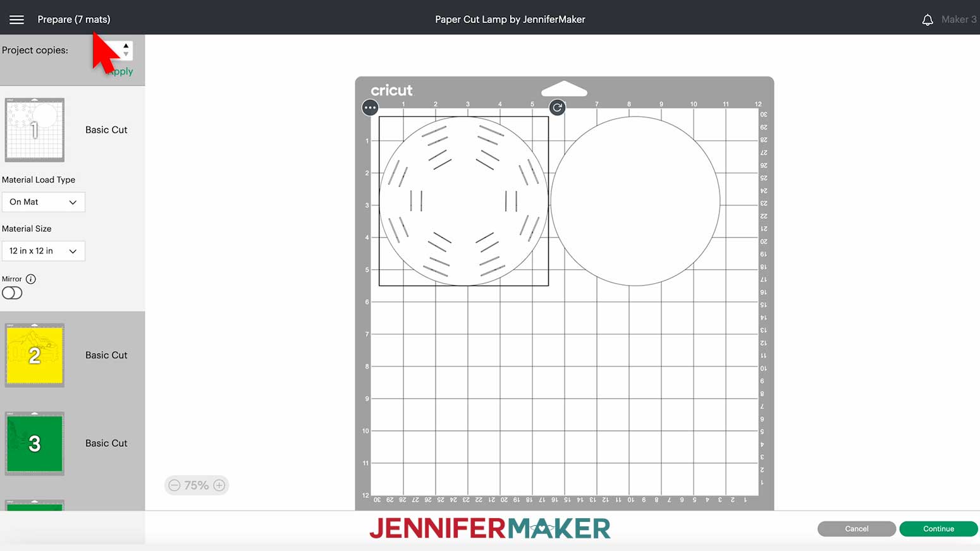Zoom out with the minus button
The width and height of the screenshot is (980, 551).
click(175, 485)
